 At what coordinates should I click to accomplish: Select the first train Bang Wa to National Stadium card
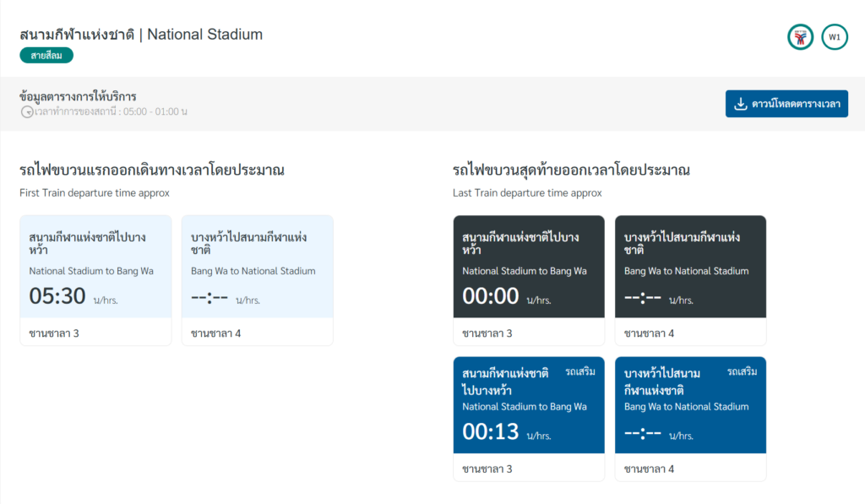coord(258,279)
